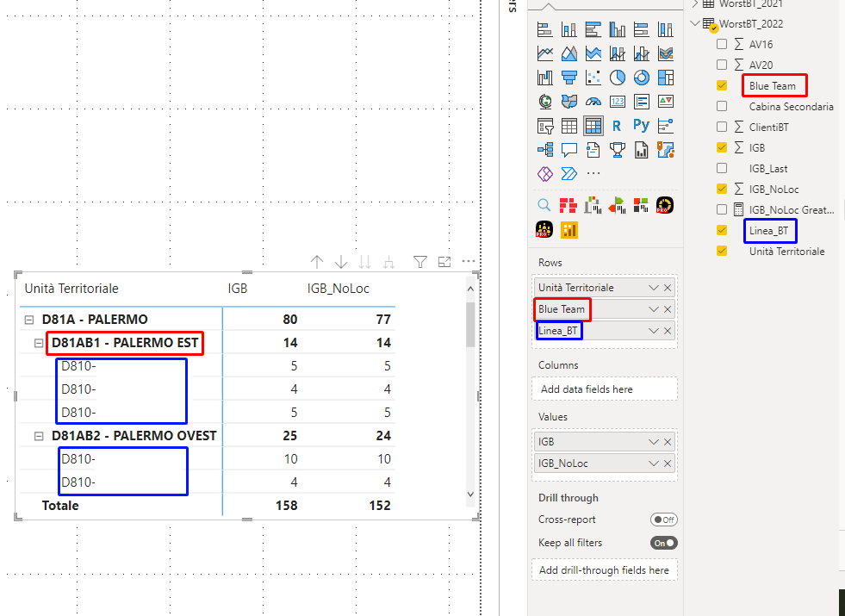Add a Slicer visual
845x616 pixels.
(x=545, y=126)
